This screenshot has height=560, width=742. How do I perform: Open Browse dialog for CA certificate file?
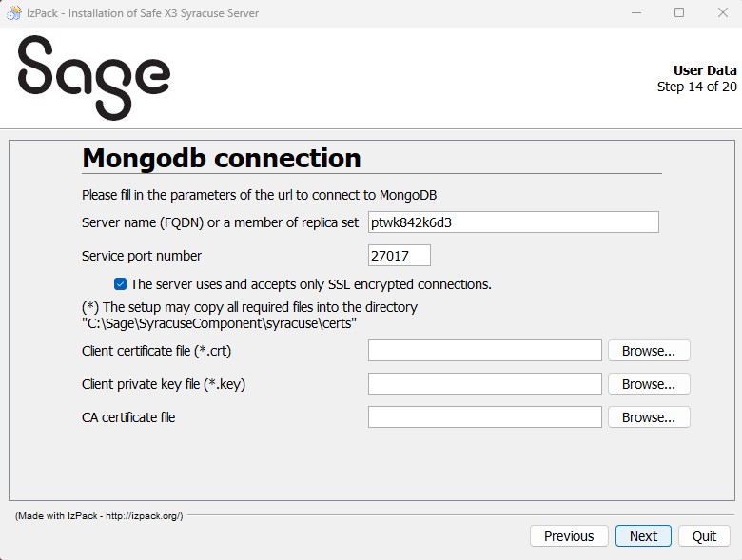pos(649,417)
